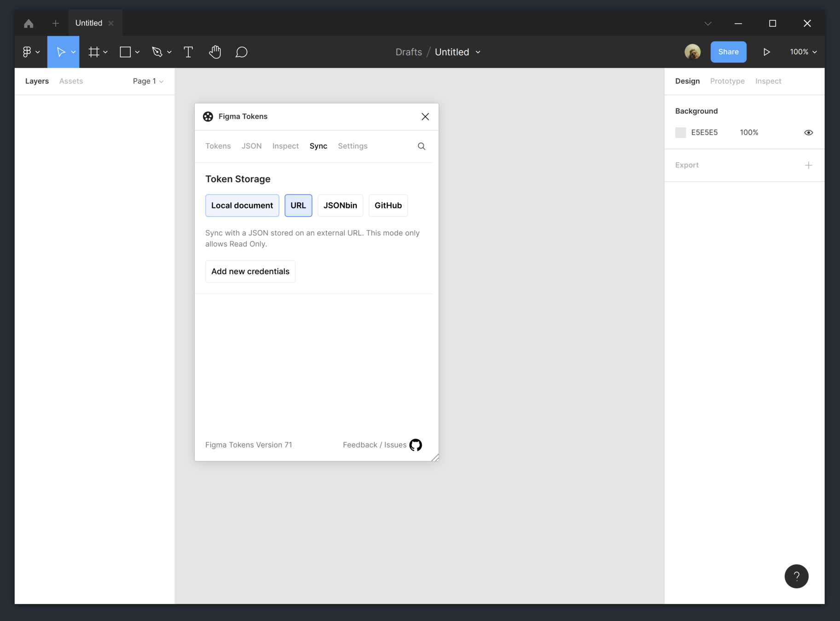Image resolution: width=840 pixels, height=621 pixels.
Task: Toggle background visibility eye icon
Action: (809, 132)
